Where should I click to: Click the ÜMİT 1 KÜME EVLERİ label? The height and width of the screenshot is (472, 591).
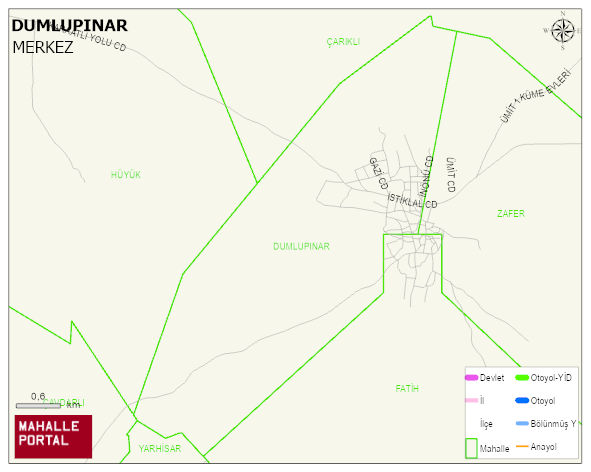tap(536, 96)
